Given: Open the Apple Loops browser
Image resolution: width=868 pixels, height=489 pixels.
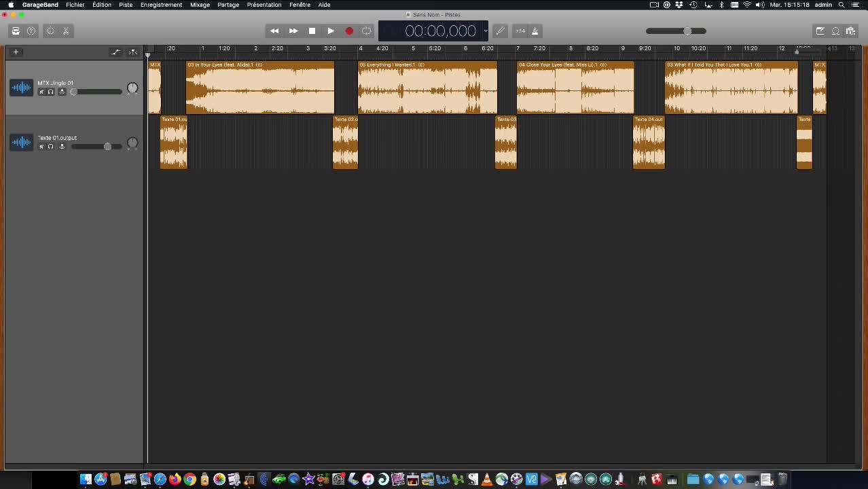Looking at the screenshot, I should tap(835, 31).
